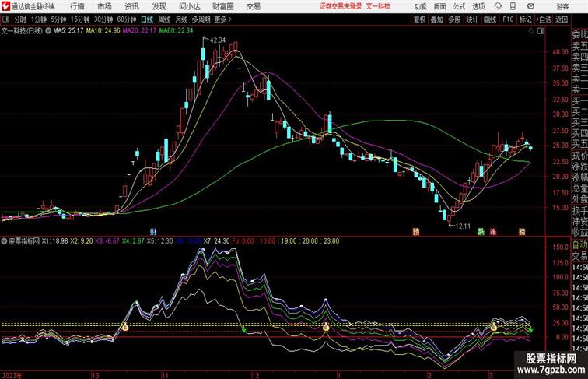Click the 2023年 date axis label
This screenshot has height=379, width=588.
click(12, 375)
